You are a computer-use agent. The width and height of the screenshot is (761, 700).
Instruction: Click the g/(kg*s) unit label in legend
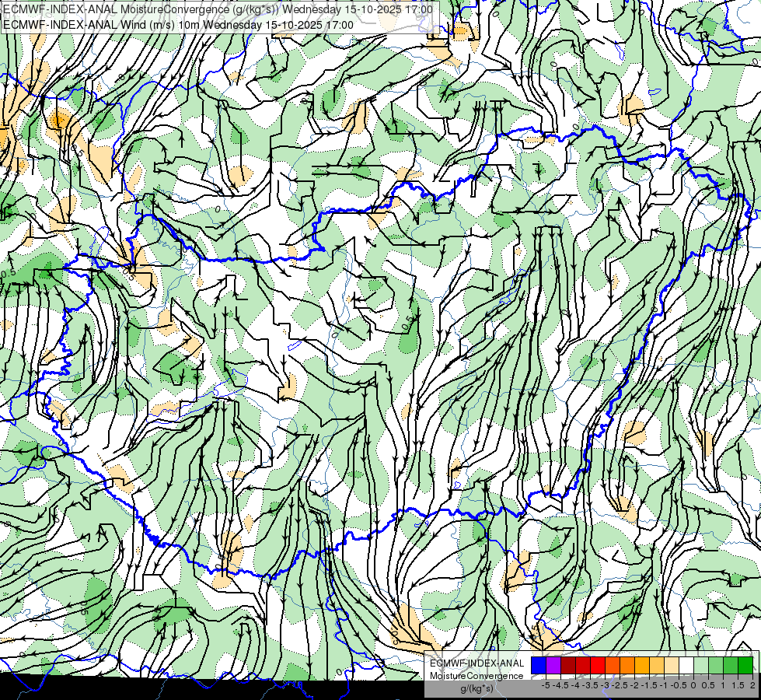click(477, 688)
